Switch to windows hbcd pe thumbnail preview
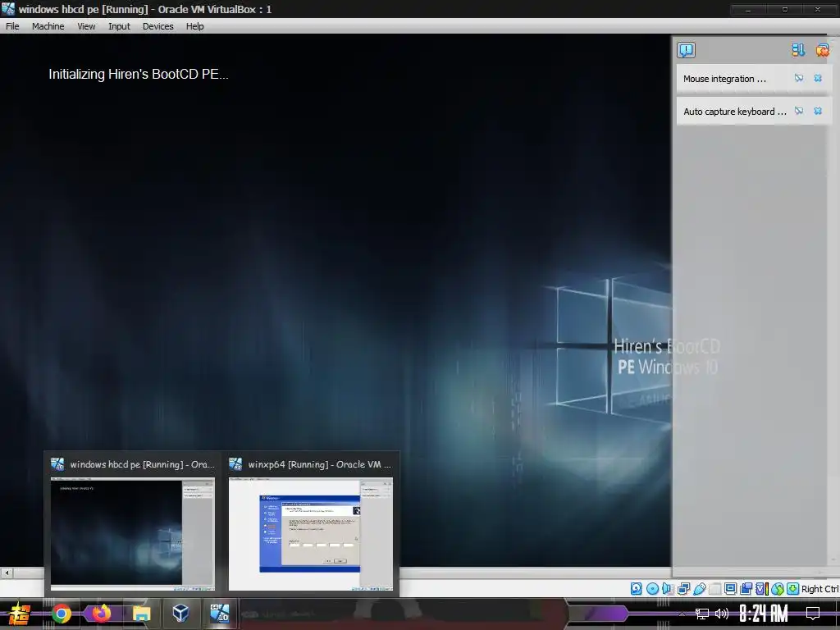 click(133, 533)
